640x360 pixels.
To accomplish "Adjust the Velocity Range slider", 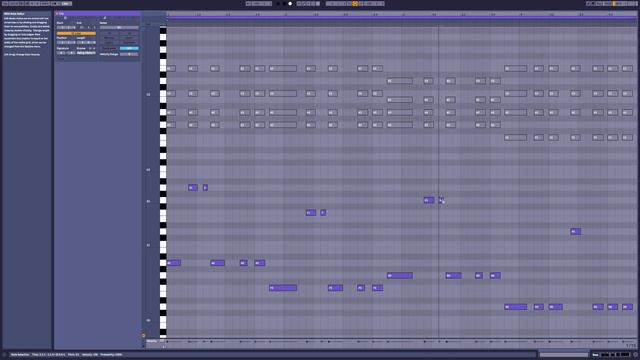I will tap(129, 54).
